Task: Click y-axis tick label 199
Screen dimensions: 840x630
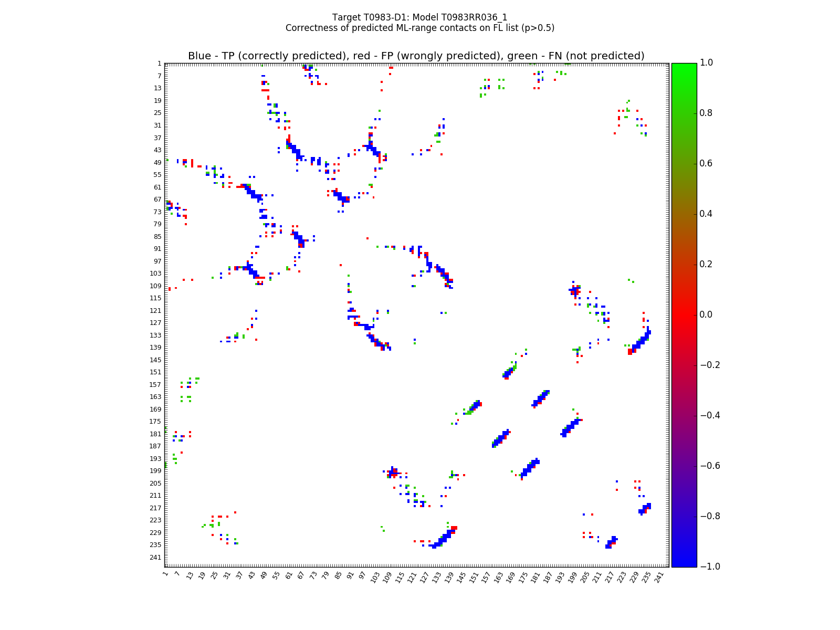Action: click(x=155, y=471)
